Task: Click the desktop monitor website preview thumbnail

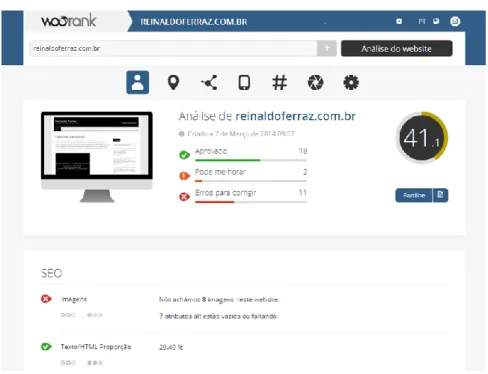Action: tap(97, 157)
